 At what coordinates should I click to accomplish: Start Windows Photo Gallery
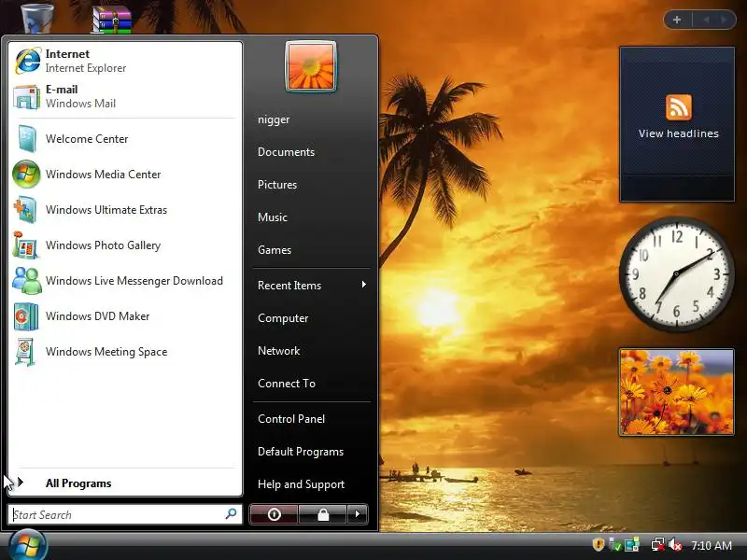(x=125, y=245)
